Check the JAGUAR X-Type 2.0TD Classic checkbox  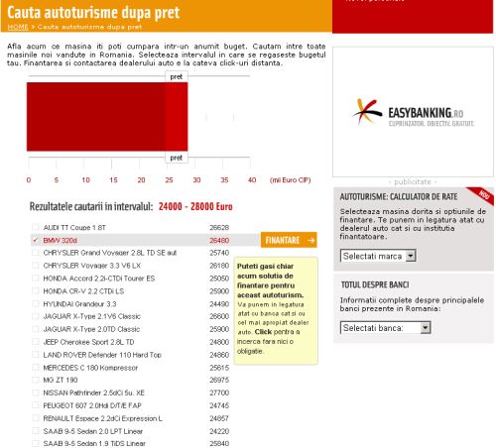(35, 329)
